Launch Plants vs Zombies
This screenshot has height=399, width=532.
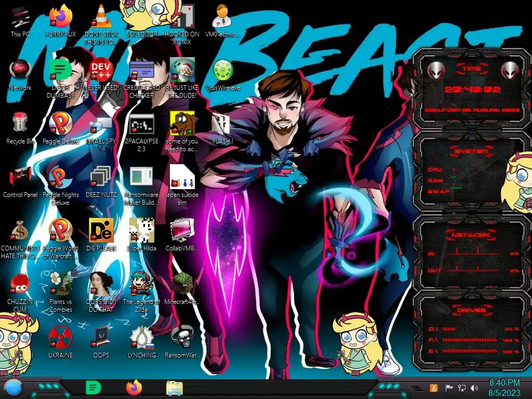point(60,292)
